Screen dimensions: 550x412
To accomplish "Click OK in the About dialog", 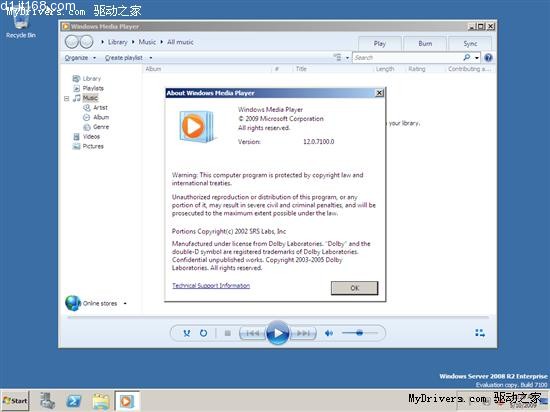I will 355,288.
